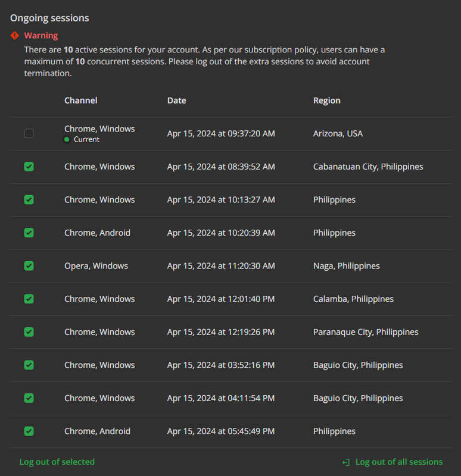Click the red Warning label text

point(41,36)
